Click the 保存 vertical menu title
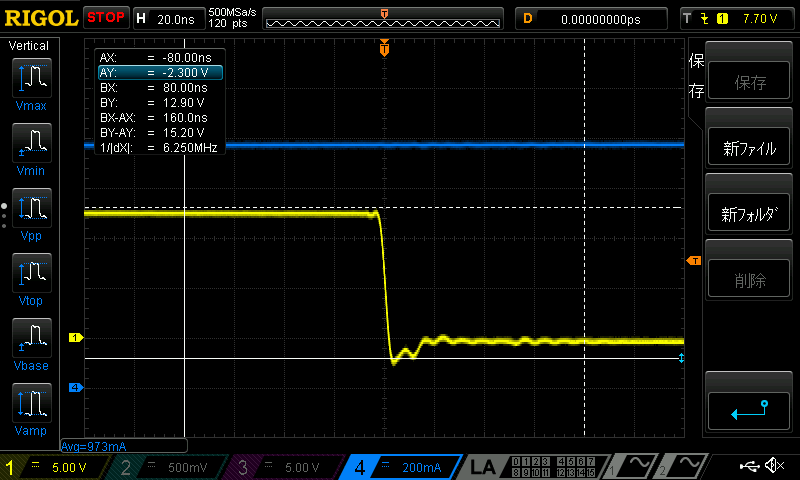 696,76
